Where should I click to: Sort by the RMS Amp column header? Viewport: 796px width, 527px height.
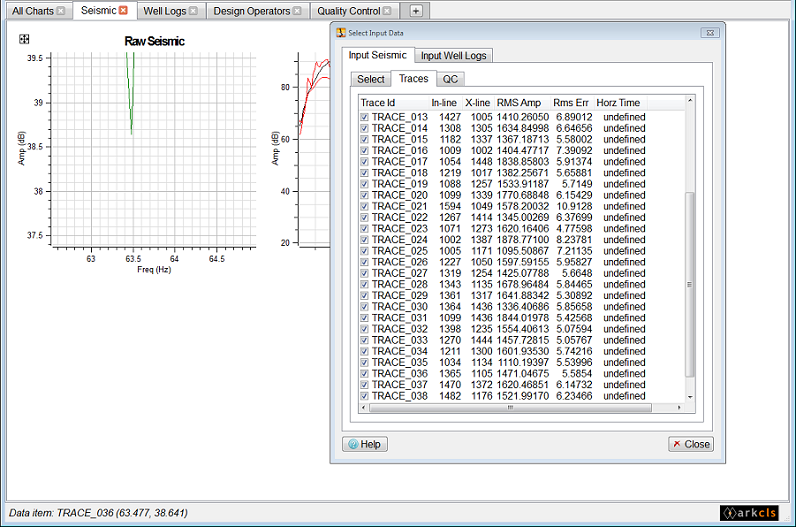(x=519, y=103)
